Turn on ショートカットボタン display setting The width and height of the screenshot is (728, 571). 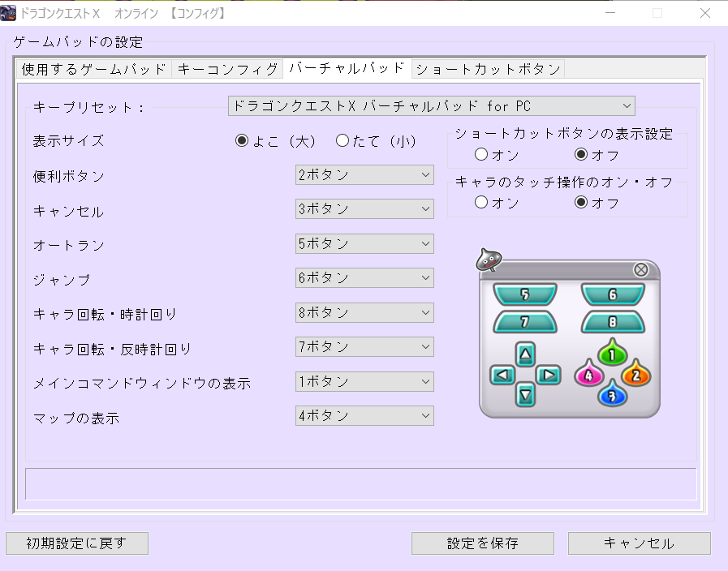click(481, 154)
